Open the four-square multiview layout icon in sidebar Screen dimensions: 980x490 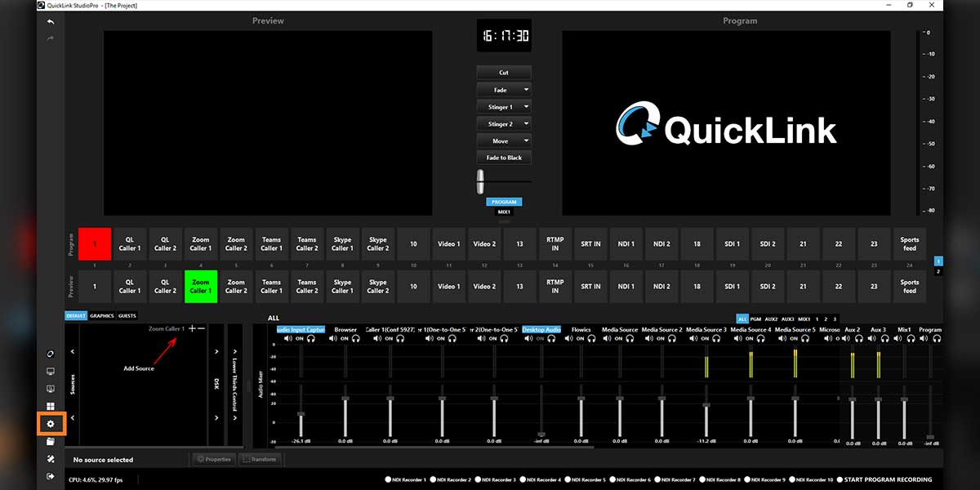pos(51,406)
